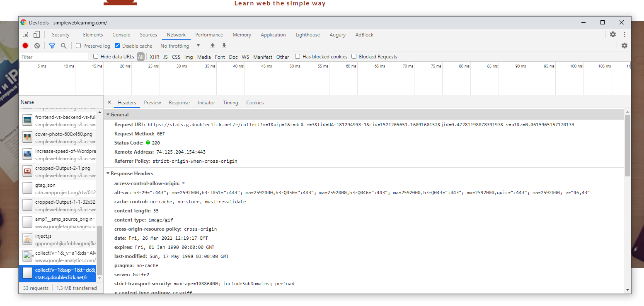Open the Initiator details tab
644x306 pixels.
206,103
